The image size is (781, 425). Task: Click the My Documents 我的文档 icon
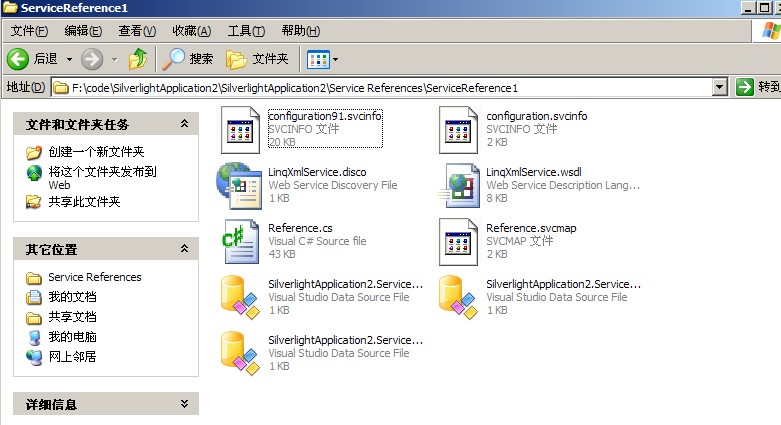coord(34,297)
